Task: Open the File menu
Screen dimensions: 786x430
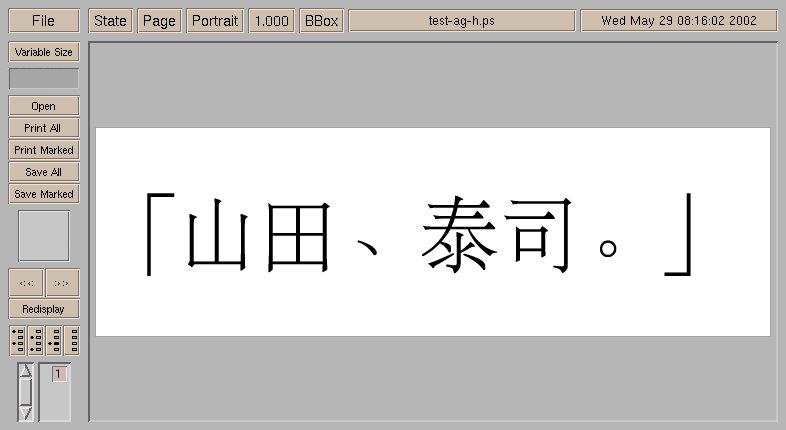Action: (44, 21)
